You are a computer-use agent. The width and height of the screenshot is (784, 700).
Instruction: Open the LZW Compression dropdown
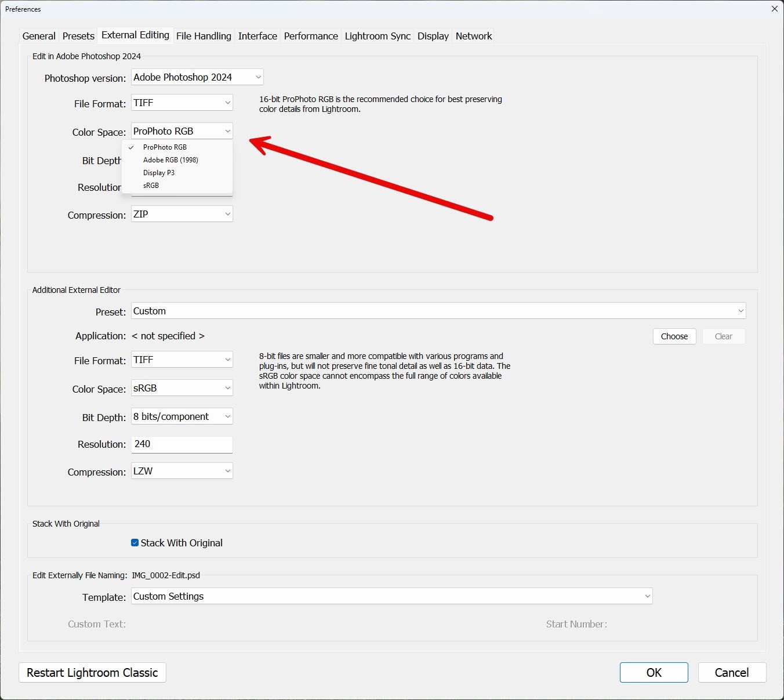click(x=182, y=471)
